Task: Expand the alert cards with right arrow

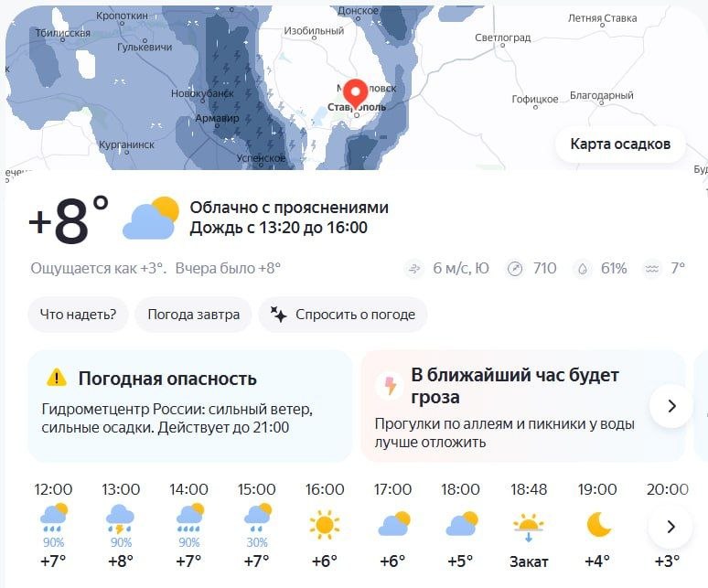Action: click(x=670, y=405)
